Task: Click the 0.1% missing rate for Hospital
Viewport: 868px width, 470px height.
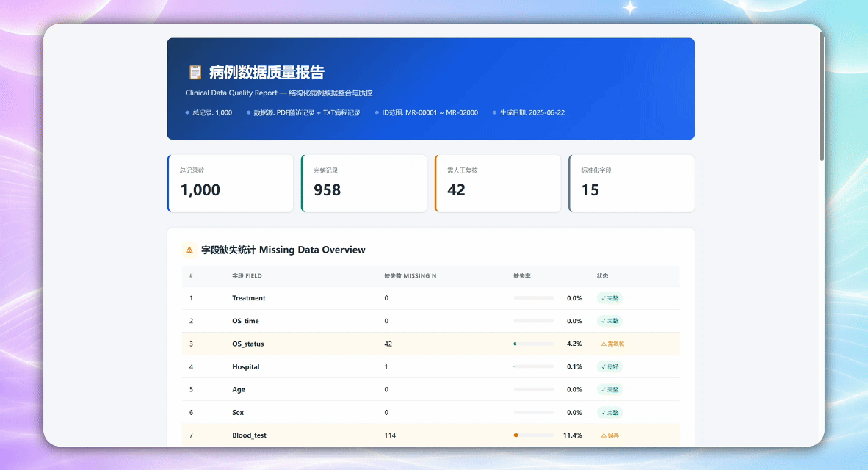Action: pyautogui.click(x=574, y=366)
